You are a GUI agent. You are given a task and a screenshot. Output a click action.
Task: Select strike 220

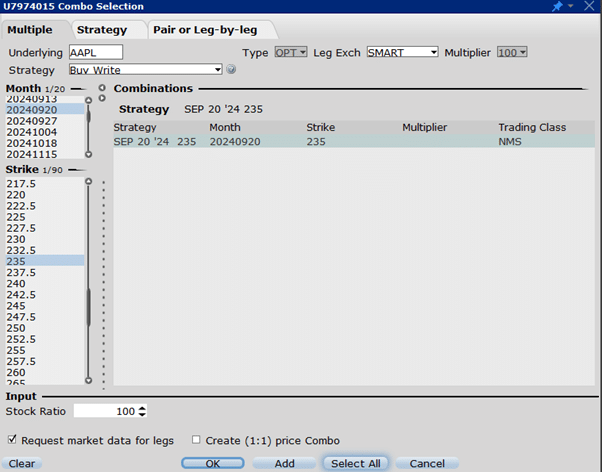45,195
